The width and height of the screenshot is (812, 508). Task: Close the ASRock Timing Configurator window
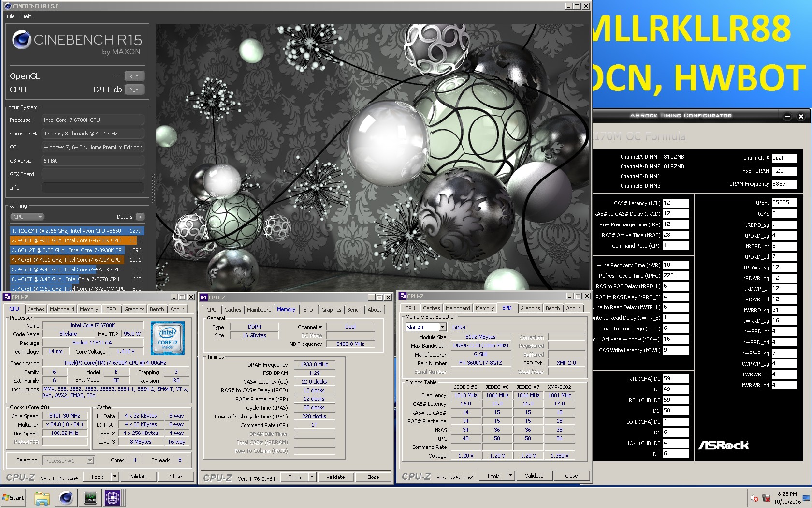click(x=801, y=116)
